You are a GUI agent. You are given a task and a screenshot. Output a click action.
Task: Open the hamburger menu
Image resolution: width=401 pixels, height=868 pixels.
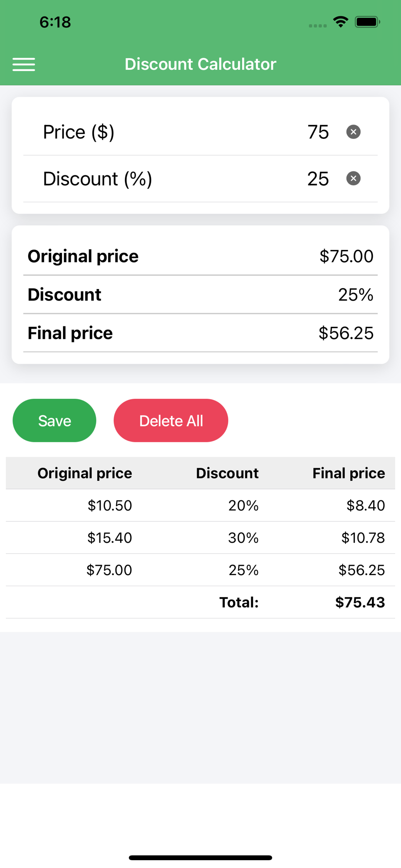pos(24,64)
